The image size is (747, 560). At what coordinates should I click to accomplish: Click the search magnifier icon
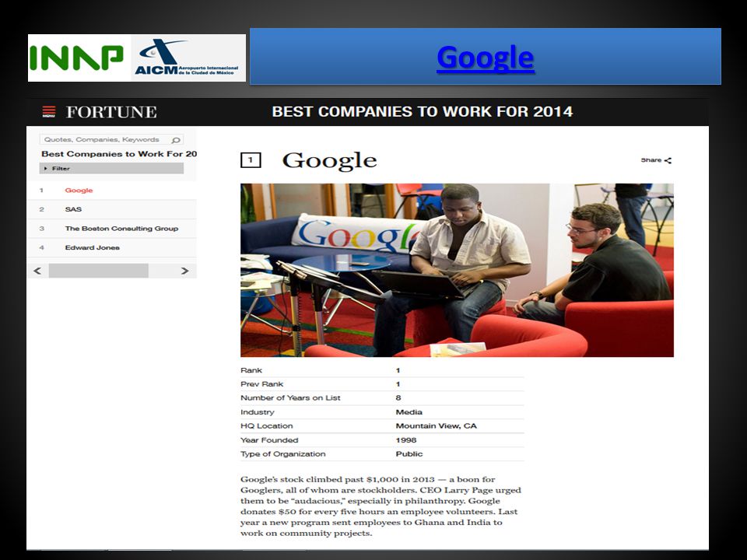tap(176, 140)
